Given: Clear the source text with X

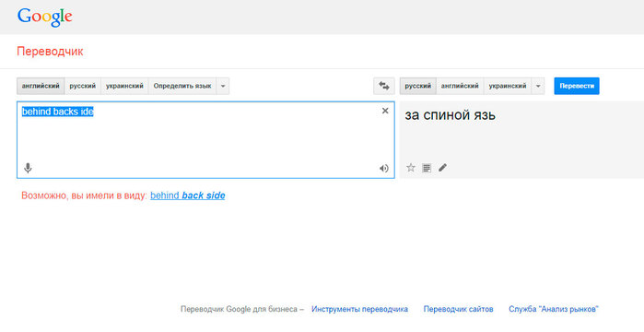Looking at the screenshot, I should [385, 111].
